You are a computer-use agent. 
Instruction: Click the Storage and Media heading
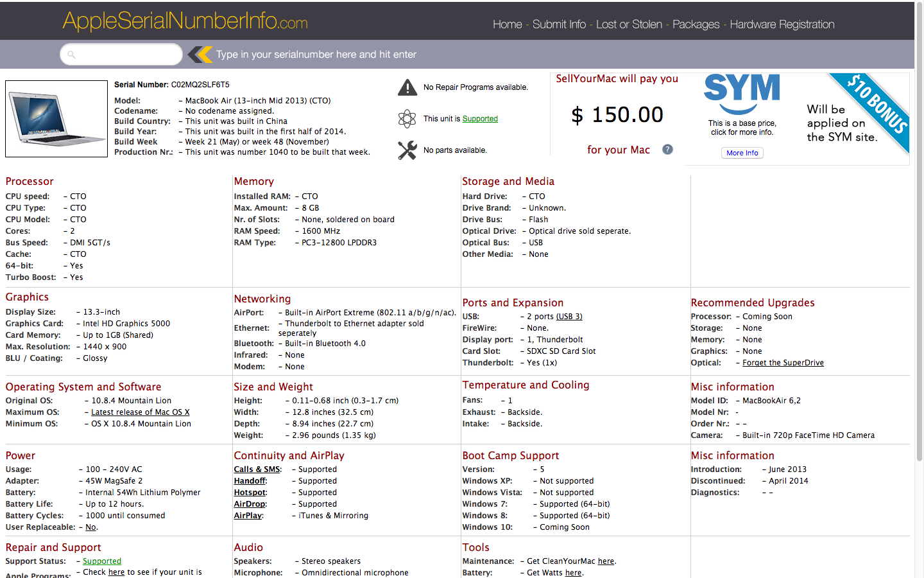508,182
